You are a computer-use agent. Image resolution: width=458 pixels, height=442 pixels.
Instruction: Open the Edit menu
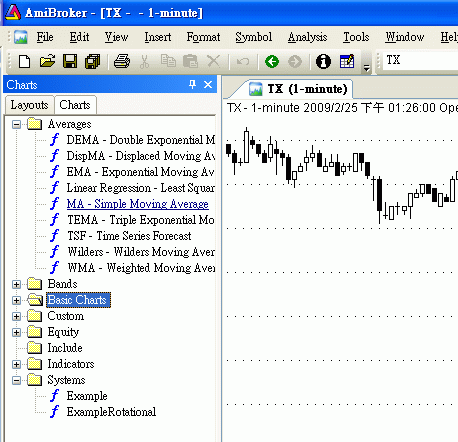pyautogui.click(x=79, y=37)
